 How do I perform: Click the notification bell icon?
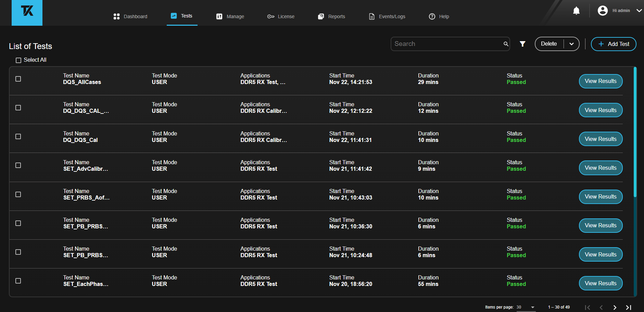[576, 11]
